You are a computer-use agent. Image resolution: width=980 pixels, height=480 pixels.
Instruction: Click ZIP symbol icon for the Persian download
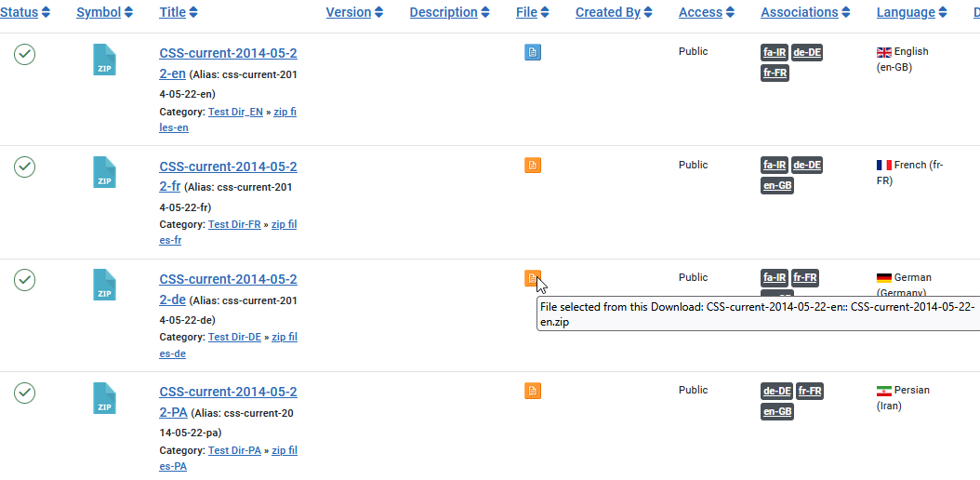point(104,398)
